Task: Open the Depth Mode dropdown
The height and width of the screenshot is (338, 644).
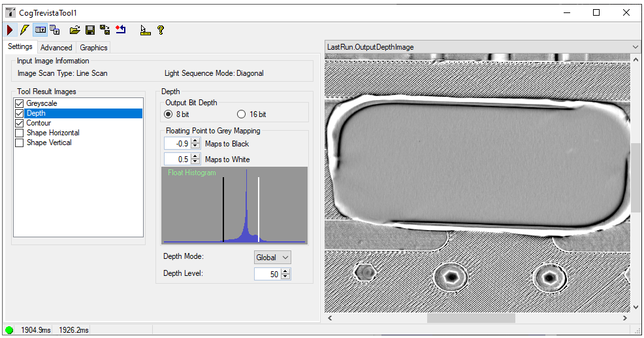Action: click(272, 258)
